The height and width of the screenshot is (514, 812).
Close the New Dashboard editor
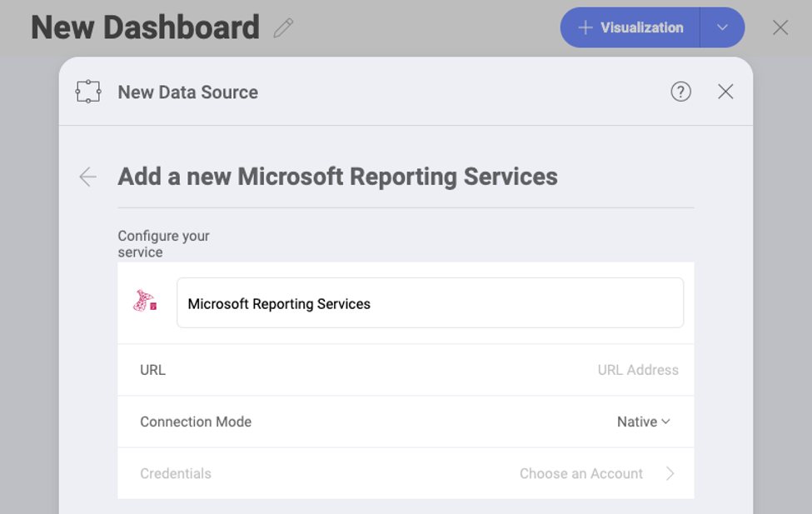[x=780, y=27]
